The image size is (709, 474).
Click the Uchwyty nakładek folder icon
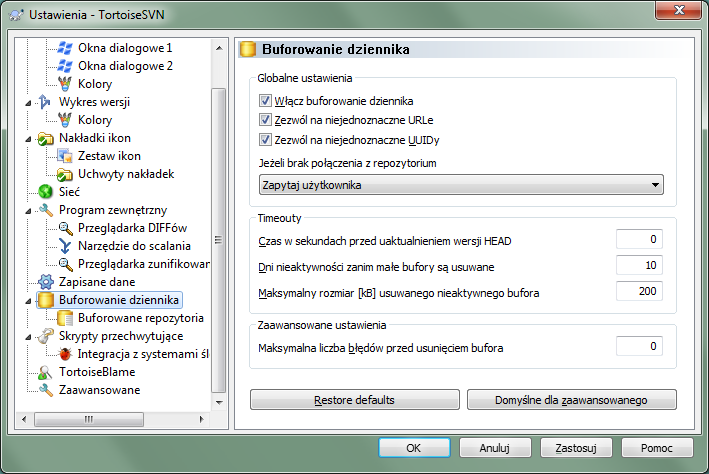tap(65, 174)
